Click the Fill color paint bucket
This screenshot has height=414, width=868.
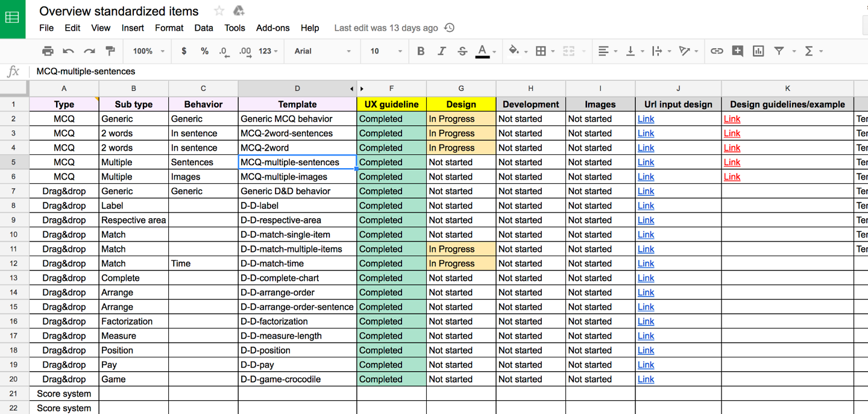(x=514, y=51)
